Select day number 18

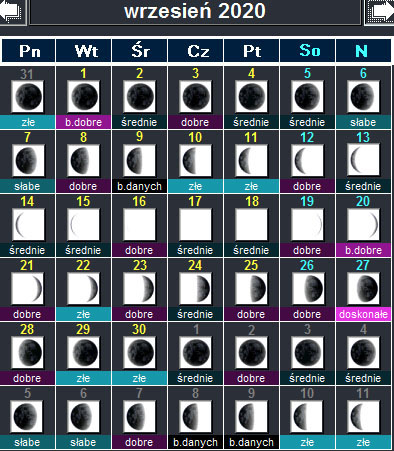tap(252, 201)
